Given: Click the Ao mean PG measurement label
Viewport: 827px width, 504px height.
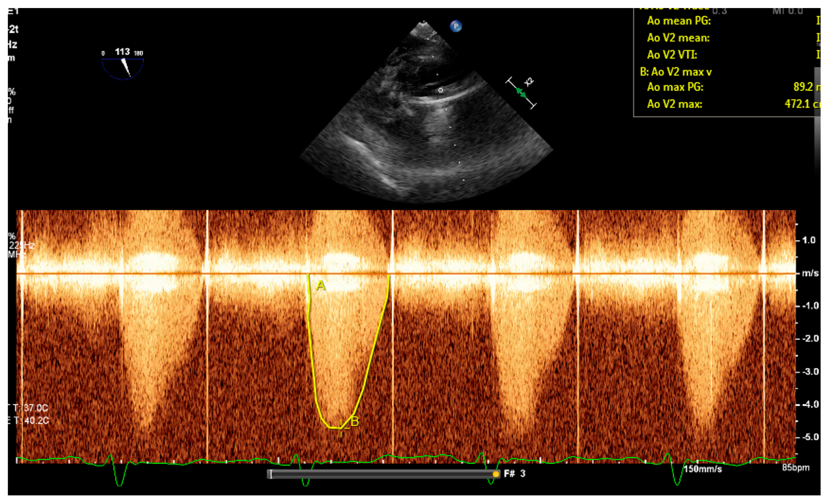Looking at the screenshot, I should (679, 21).
